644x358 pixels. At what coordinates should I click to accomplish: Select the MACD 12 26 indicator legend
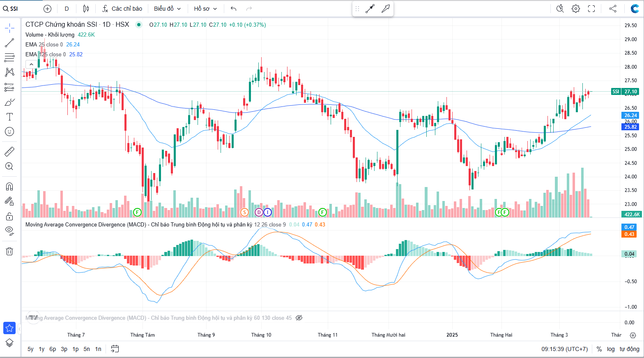click(156, 224)
